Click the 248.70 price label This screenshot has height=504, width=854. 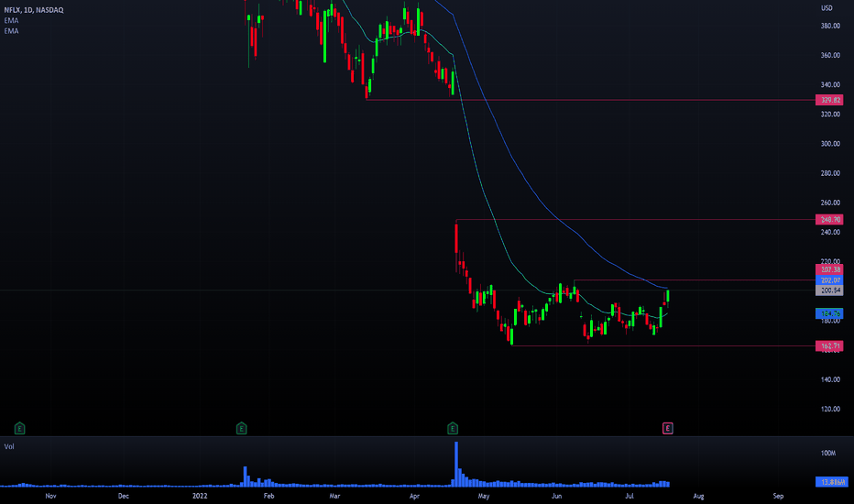coord(829,220)
